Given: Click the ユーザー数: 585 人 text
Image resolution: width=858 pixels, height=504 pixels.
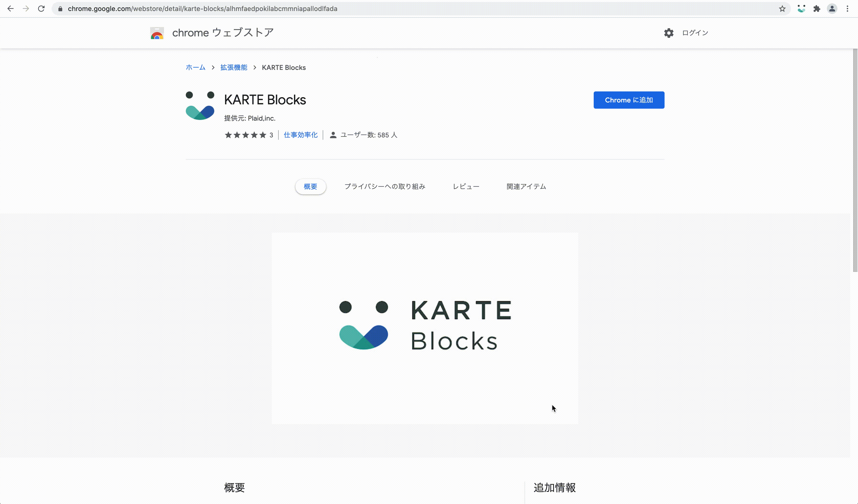Looking at the screenshot, I should tap(369, 135).
